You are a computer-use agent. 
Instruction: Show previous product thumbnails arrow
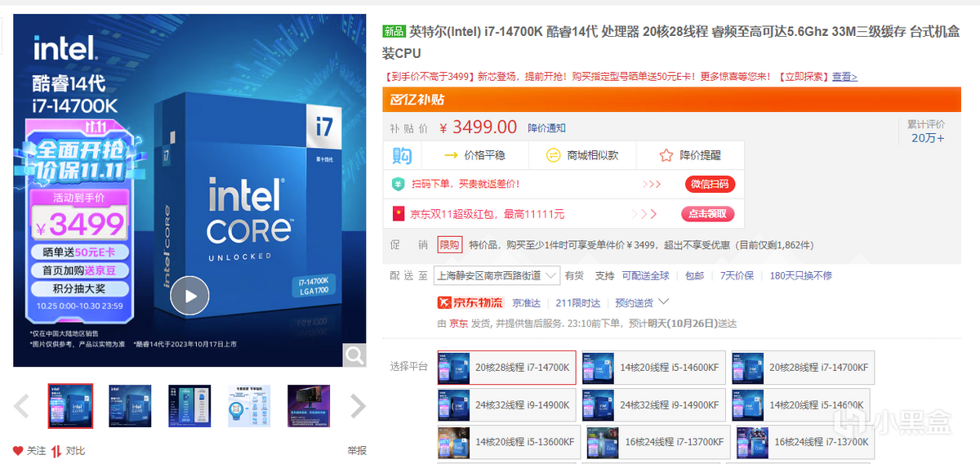tap(22, 406)
